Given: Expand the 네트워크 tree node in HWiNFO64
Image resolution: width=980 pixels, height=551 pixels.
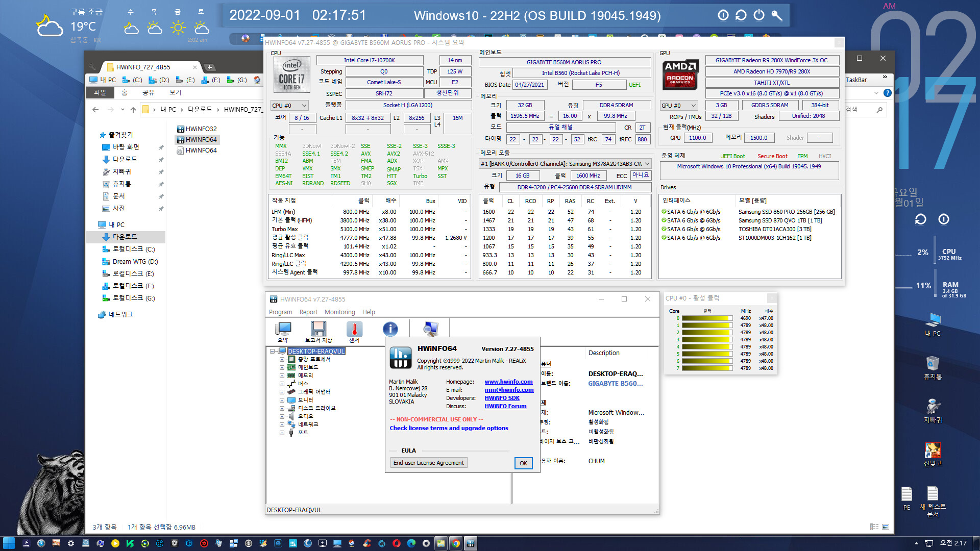Looking at the screenshot, I should pyautogui.click(x=282, y=425).
